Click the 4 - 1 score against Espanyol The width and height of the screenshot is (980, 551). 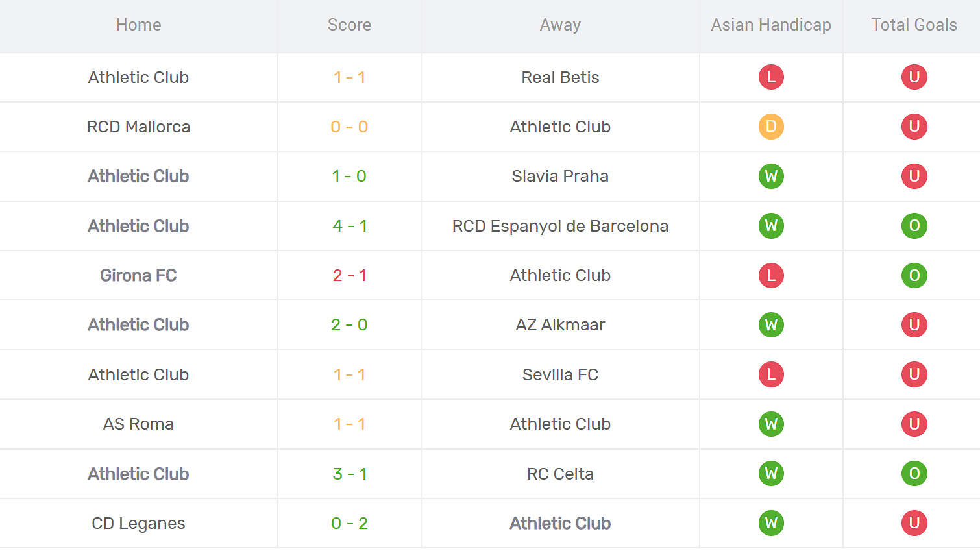point(349,226)
